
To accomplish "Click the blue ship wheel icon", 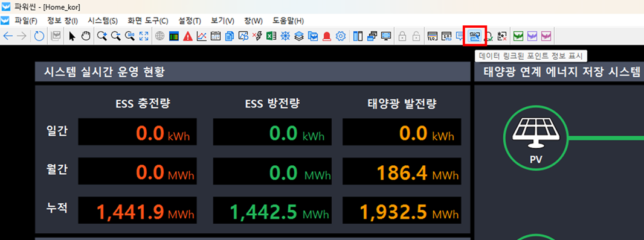I will click(285, 37).
